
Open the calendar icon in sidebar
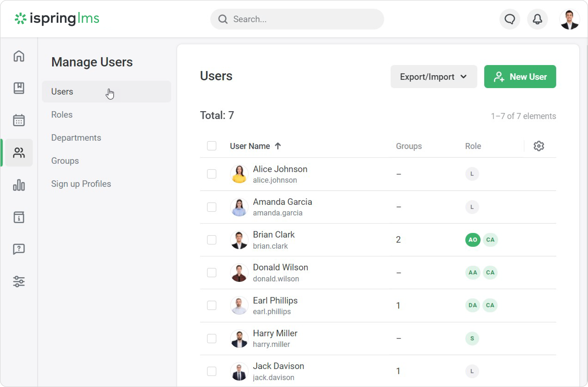point(19,120)
